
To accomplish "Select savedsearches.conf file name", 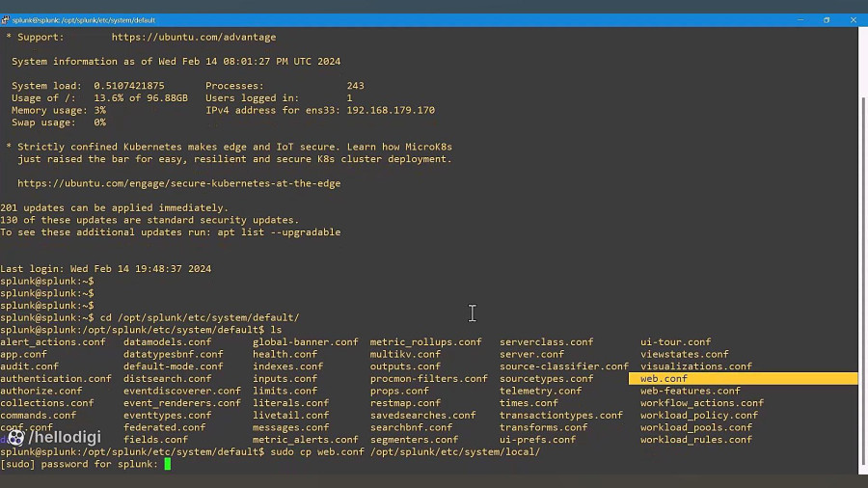I will click(x=423, y=415).
